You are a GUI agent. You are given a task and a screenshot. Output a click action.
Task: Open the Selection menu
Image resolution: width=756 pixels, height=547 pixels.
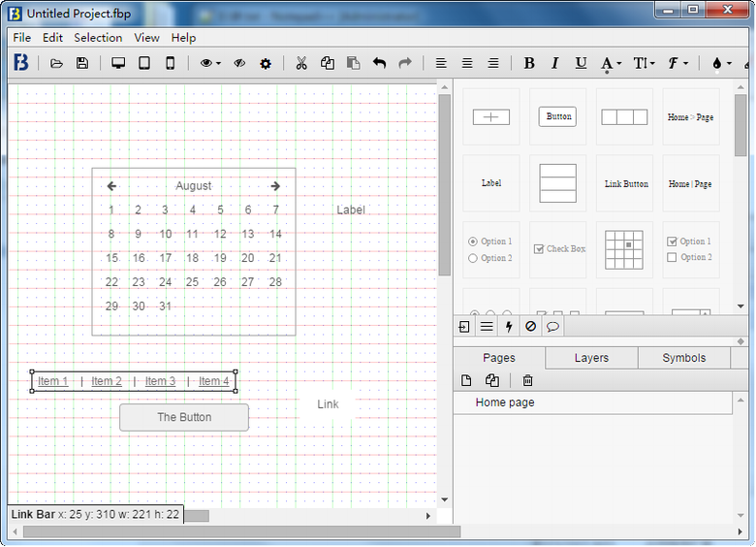tap(98, 38)
